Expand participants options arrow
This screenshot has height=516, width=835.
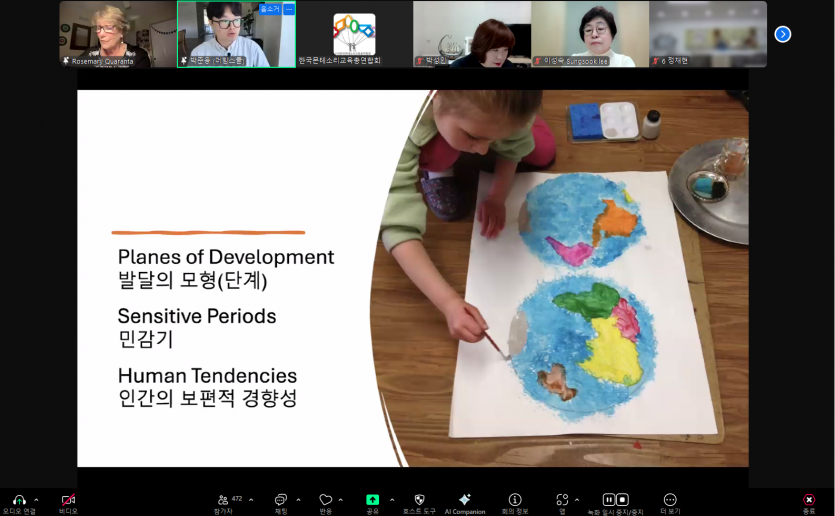click(x=251, y=500)
